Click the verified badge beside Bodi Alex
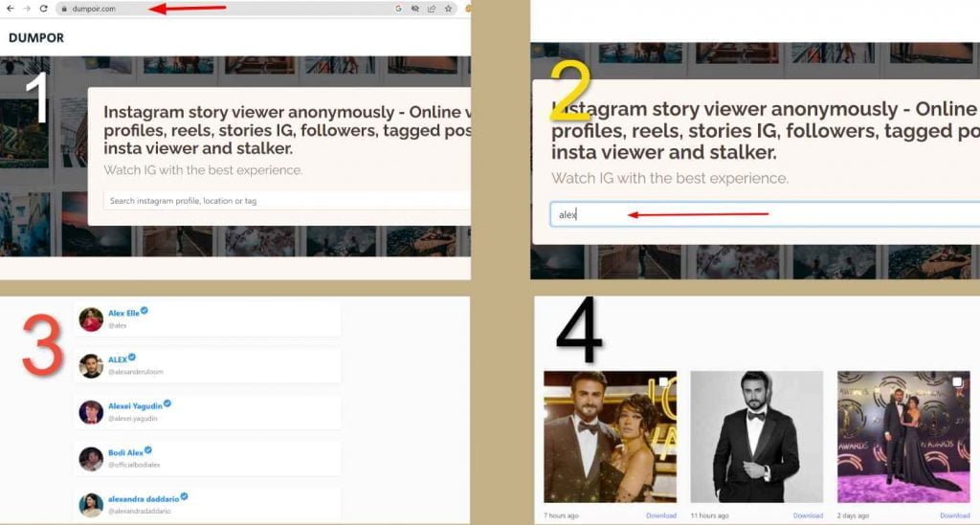This screenshot has height=525, width=980. tap(148, 449)
